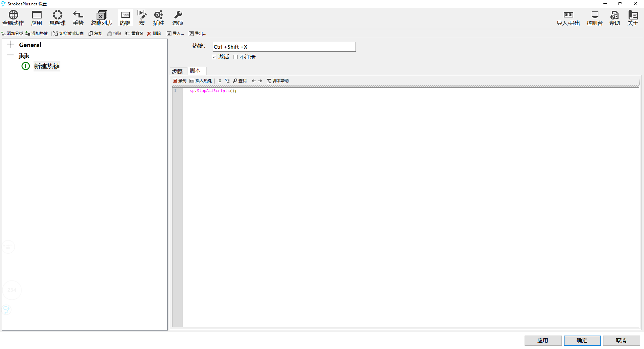The height and width of the screenshot is (349, 644).
Task: Click the 取消 (Cancel) button
Action: 621,340
